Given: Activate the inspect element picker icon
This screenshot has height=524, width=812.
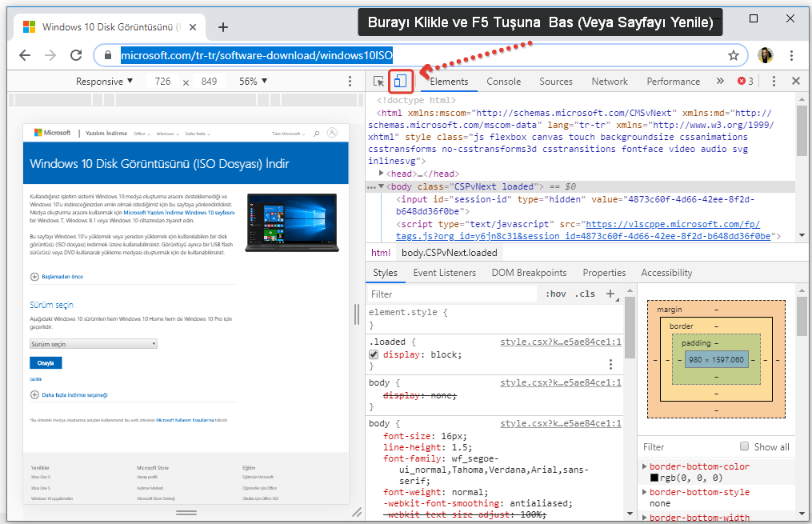Looking at the screenshot, I should click(x=379, y=81).
